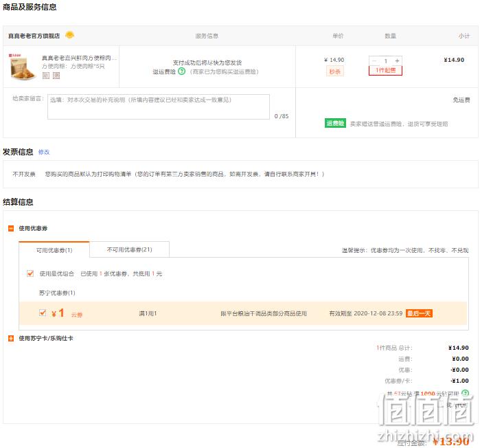Decrease the quantity with the minus button
The height and width of the screenshot is (448, 480).
374,60
